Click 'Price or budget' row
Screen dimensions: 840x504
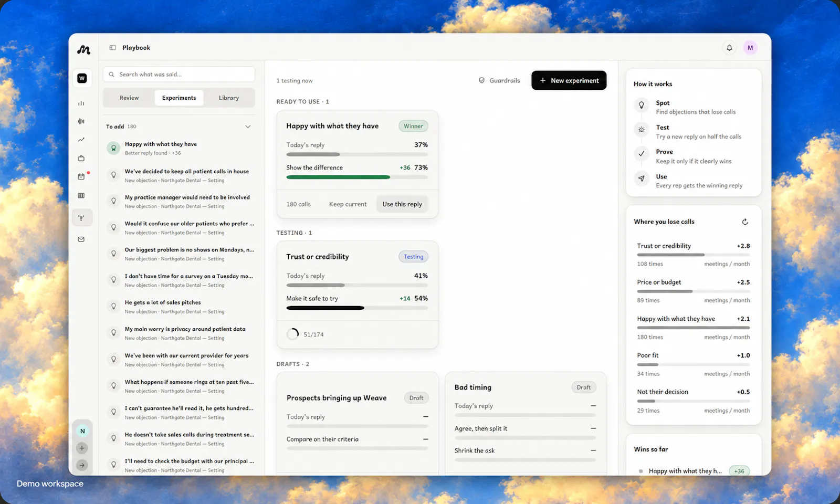[x=694, y=291]
